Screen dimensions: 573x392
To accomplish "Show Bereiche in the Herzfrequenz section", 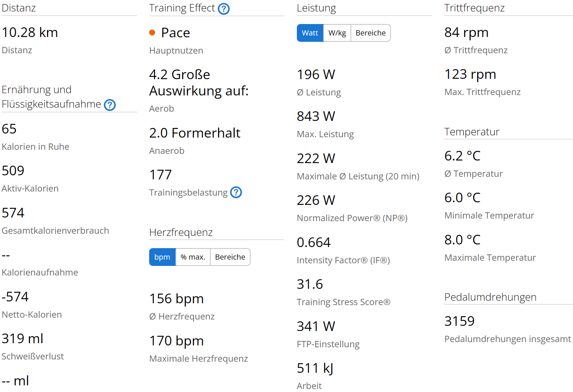I will [230, 257].
